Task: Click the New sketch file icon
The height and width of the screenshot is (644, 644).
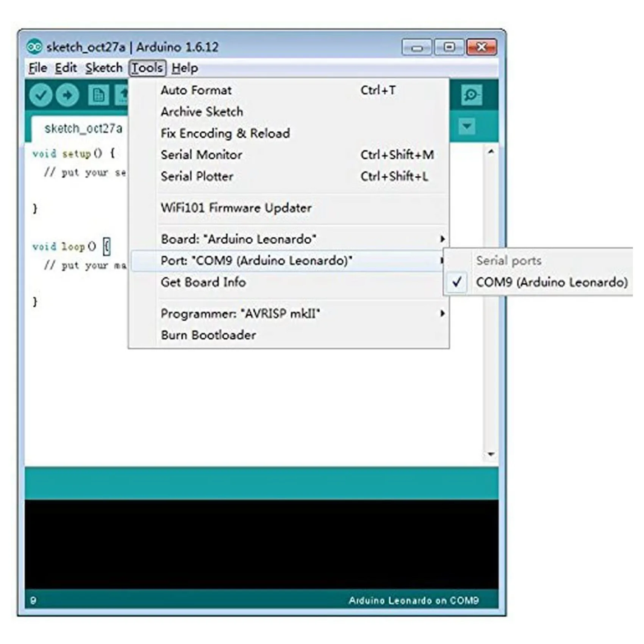Action: 98,95
